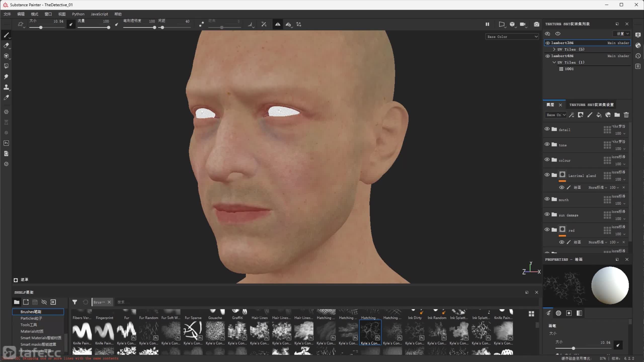This screenshot has height=362, width=644.
Task: Collapse UV Tiles (1) under lambert4SG
Action: (x=554, y=62)
